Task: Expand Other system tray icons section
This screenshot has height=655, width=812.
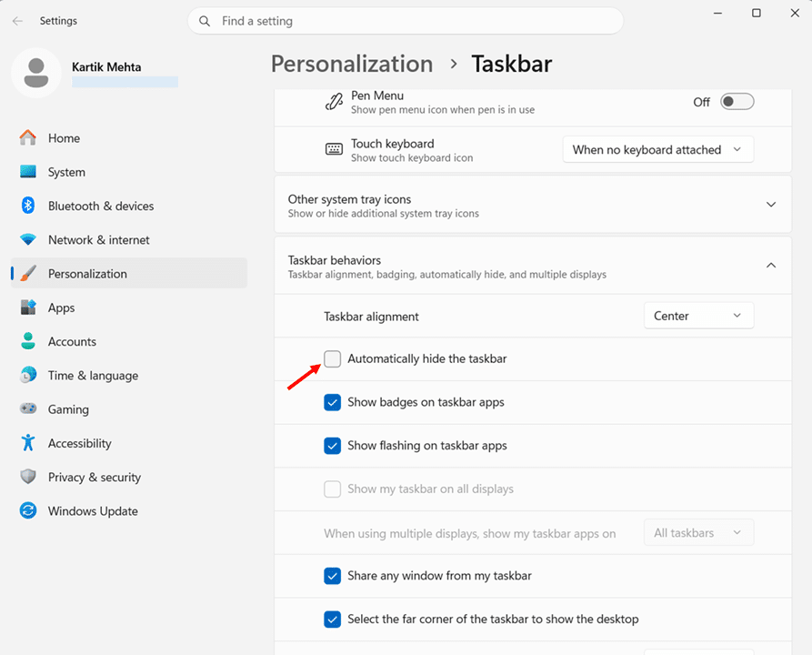Action: [x=770, y=205]
